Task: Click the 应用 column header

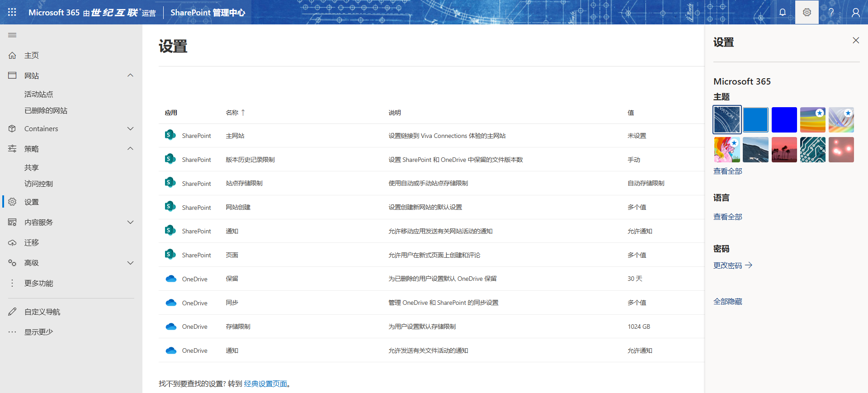Action: [171, 113]
